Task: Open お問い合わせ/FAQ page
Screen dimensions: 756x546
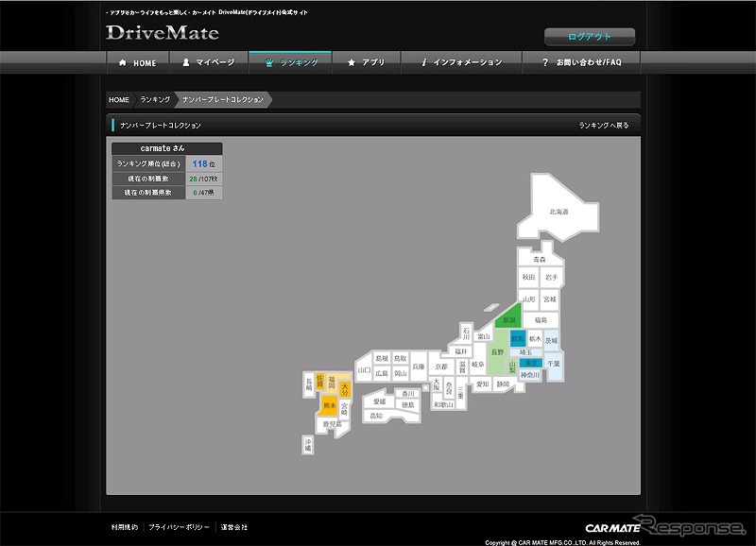Action: coord(581,62)
